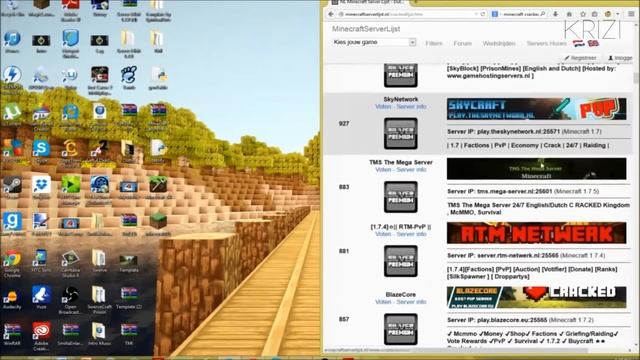Open the Skycraft server banner

[x=536, y=109]
